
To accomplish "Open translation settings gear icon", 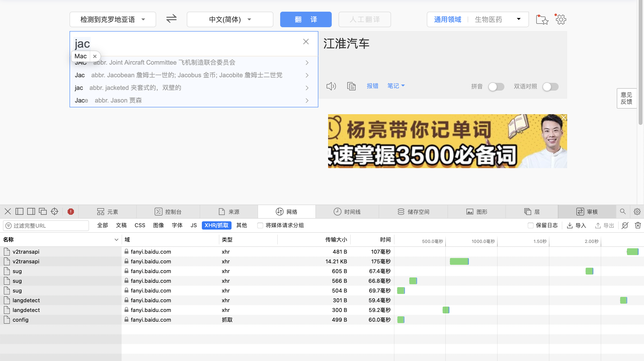I will pos(561,19).
